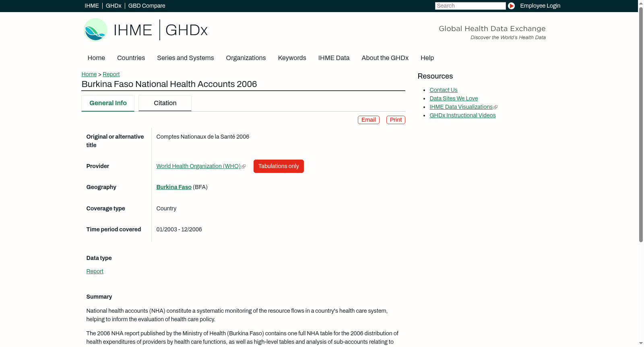This screenshot has height=347, width=644.
Task: Click Coverage type value Country
Action: point(166,208)
